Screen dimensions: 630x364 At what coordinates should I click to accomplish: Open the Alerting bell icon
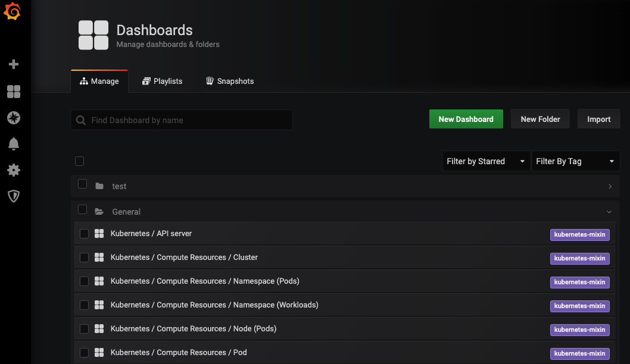point(14,144)
